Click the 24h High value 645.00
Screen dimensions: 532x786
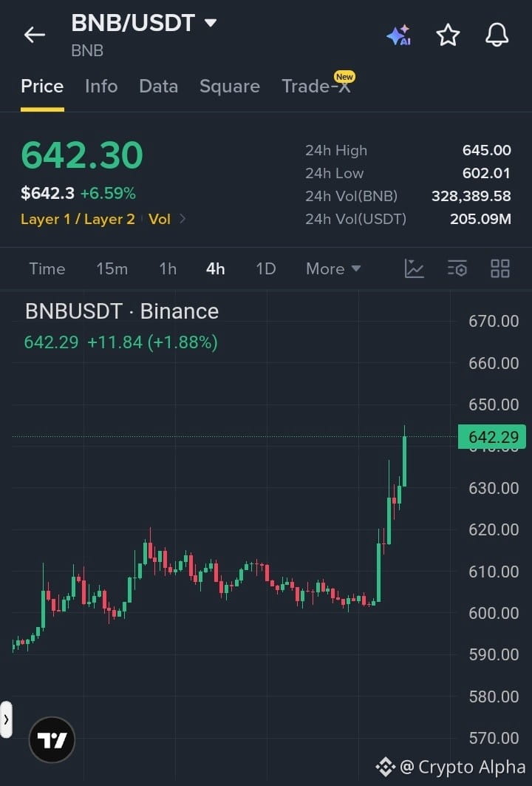tap(486, 150)
